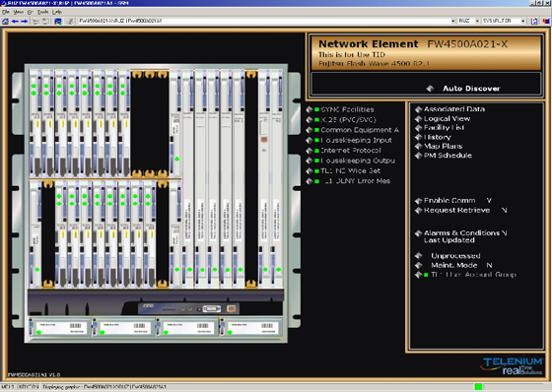552x392 pixels.
Task: Click the green status indicator in status bar
Action: (x=478, y=387)
